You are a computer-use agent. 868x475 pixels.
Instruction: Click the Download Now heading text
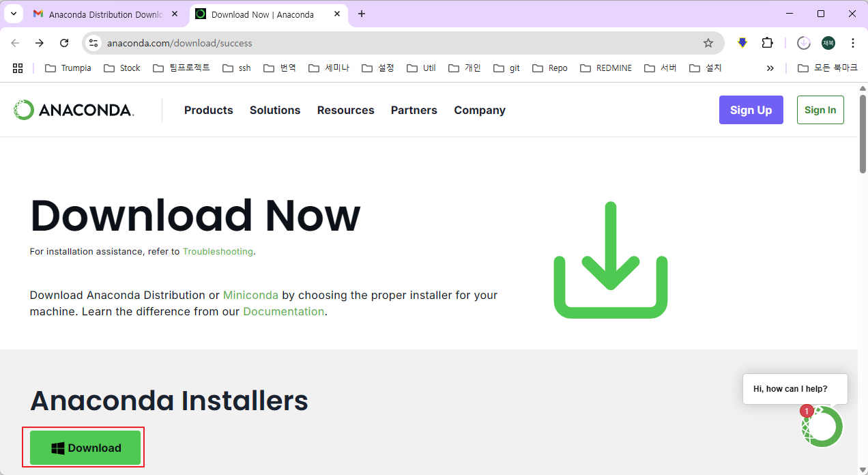pos(195,216)
